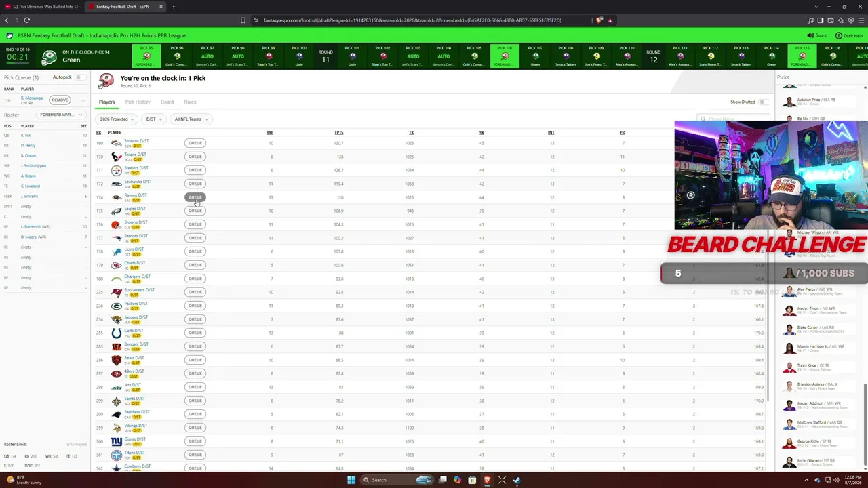Open the Rules tab
This screenshot has width=868, height=488.
tap(190, 102)
